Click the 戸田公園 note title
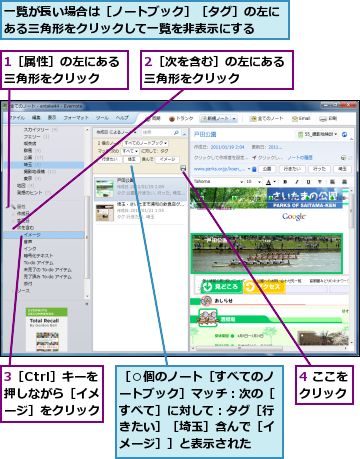 pos(205,134)
